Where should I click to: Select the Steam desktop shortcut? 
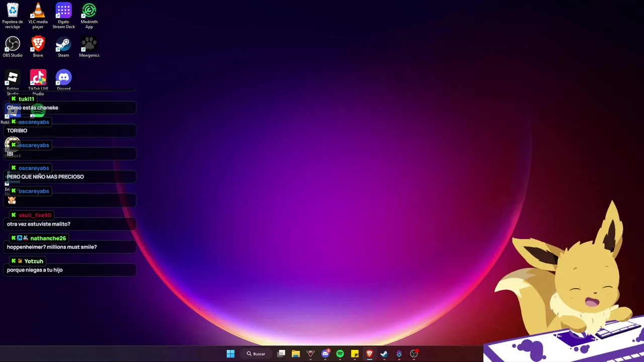pos(63,47)
